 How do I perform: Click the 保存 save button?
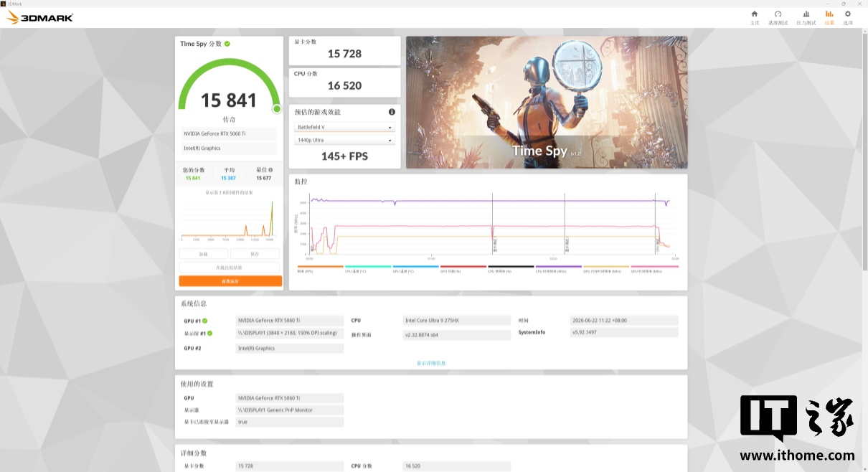(x=255, y=254)
